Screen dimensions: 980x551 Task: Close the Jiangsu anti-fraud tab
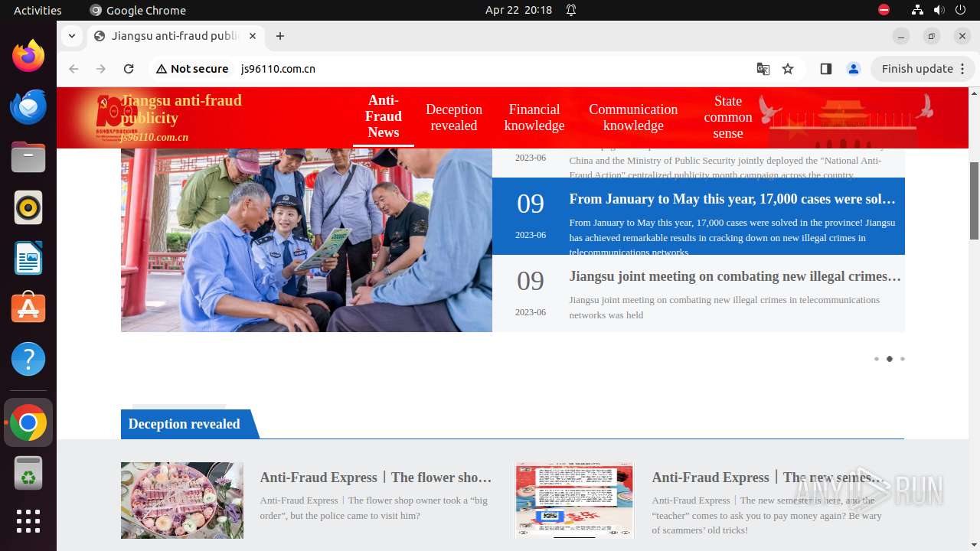pos(253,36)
